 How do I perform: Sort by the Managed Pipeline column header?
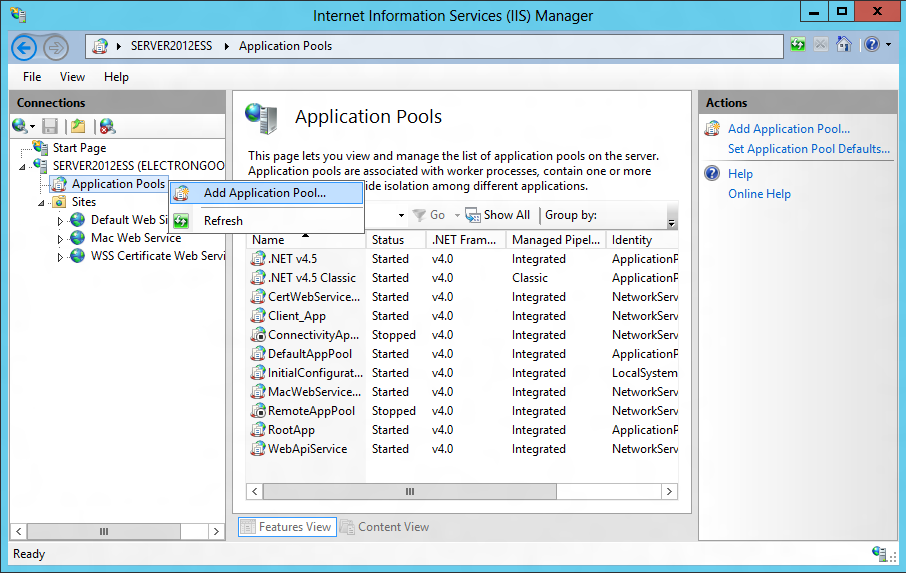(556, 240)
